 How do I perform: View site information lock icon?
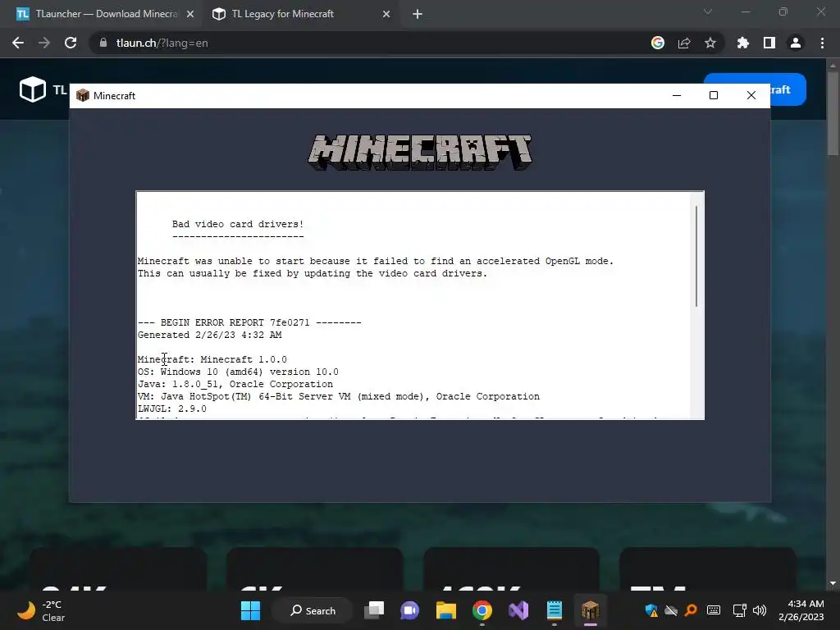click(103, 43)
